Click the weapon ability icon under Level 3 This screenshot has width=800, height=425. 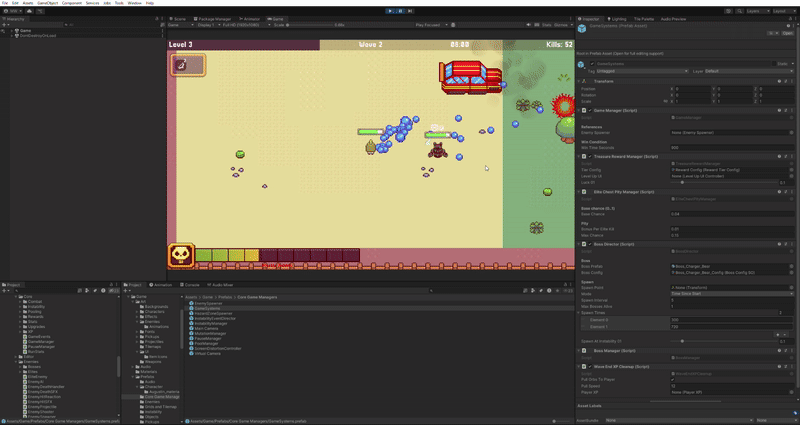[x=187, y=64]
